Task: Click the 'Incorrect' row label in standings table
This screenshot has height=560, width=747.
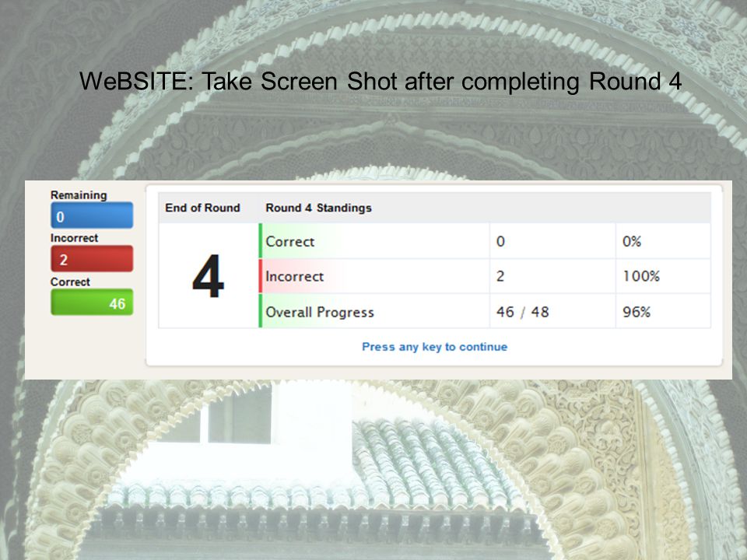Action: [294, 276]
